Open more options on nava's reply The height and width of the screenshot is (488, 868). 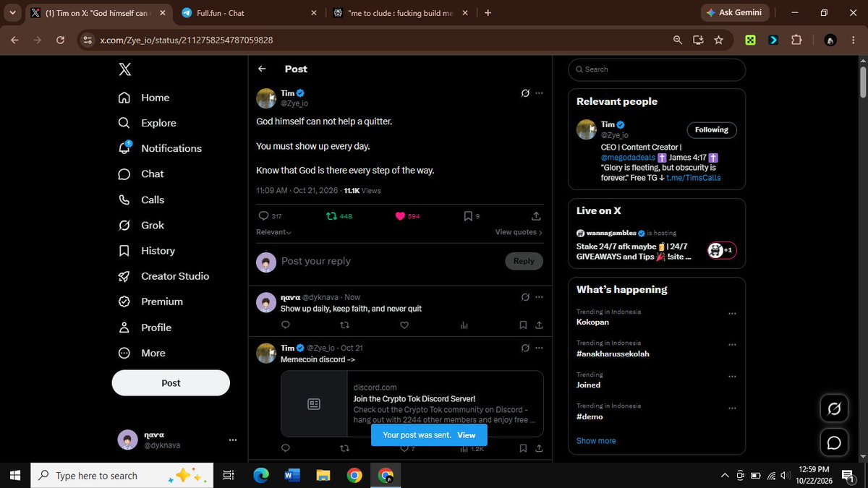pyautogui.click(x=539, y=297)
